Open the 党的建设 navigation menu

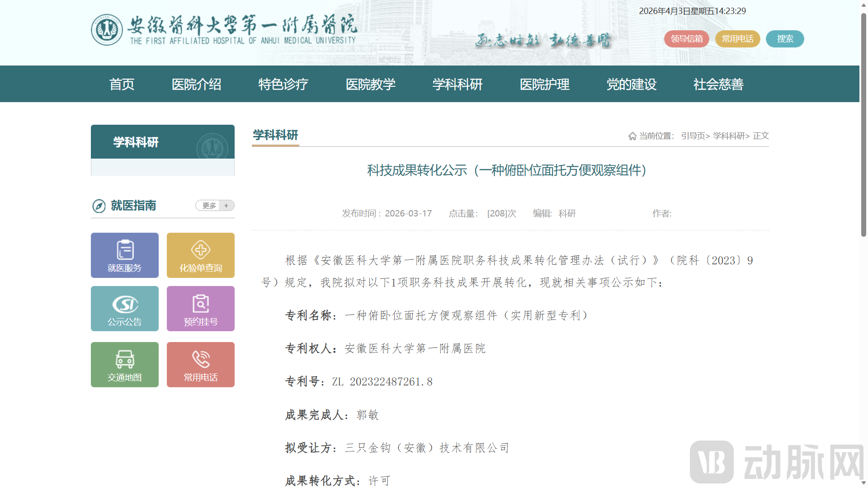click(632, 84)
